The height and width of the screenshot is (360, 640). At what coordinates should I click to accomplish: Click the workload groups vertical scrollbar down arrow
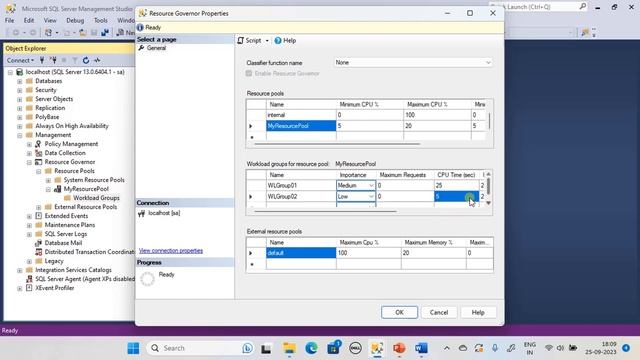(488, 203)
